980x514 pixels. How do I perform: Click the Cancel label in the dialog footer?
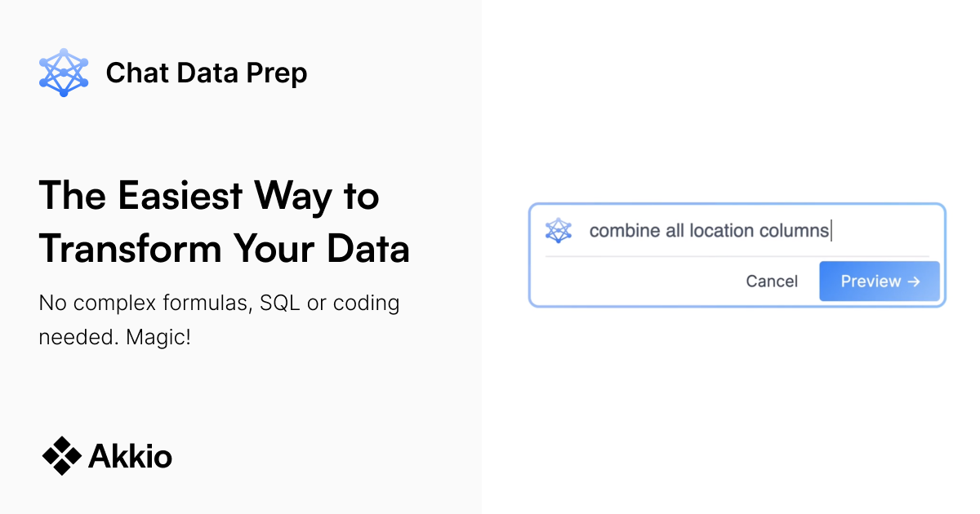point(771,281)
